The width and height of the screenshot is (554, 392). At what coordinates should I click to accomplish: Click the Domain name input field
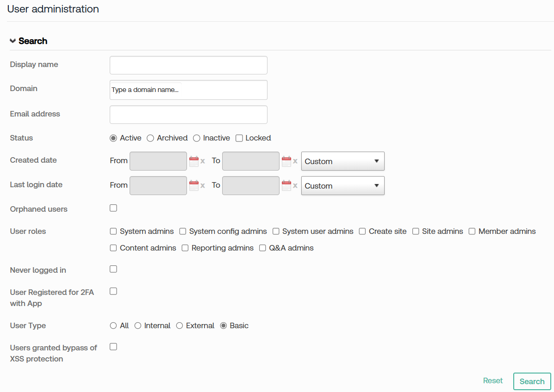coord(188,90)
